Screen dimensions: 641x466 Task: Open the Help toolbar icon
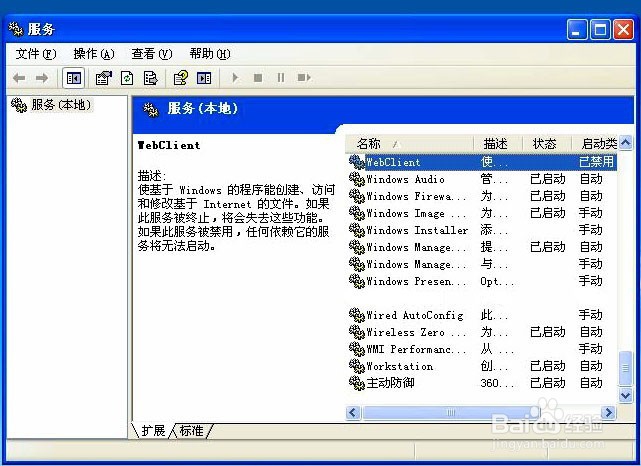coord(181,78)
